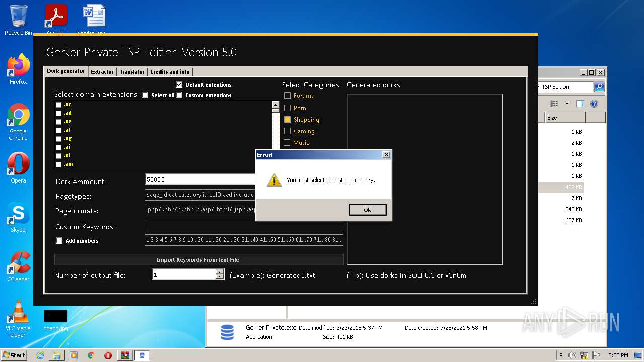The height and width of the screenshot is (362, 644).
Task: Launch Google Chrome from the desktop
Action: click(18, 122)
